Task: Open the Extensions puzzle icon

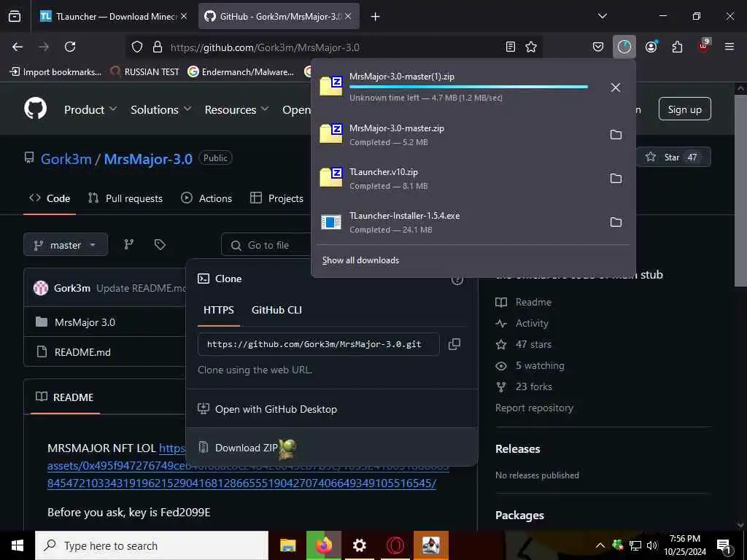Action: (x=677, y=47)
